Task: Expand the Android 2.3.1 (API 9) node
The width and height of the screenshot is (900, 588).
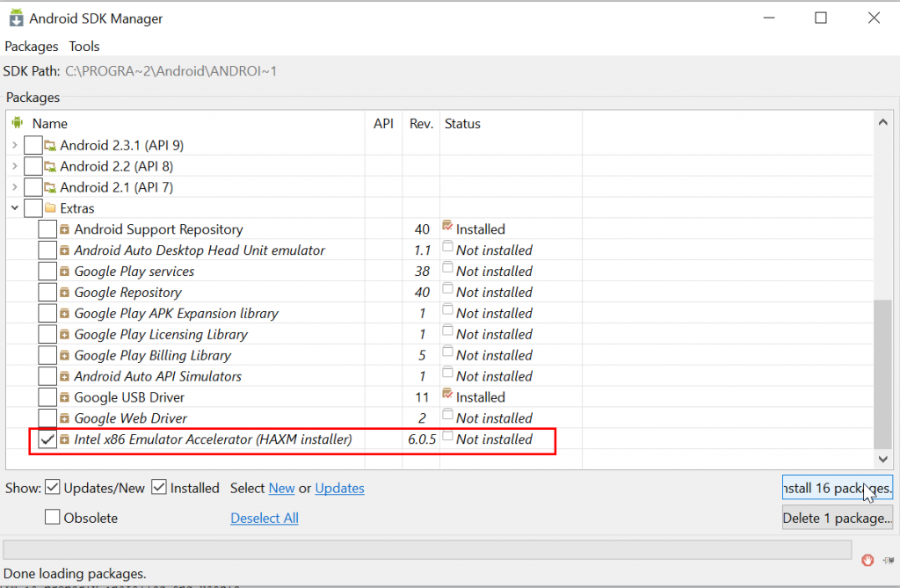Action: point(15,145)
